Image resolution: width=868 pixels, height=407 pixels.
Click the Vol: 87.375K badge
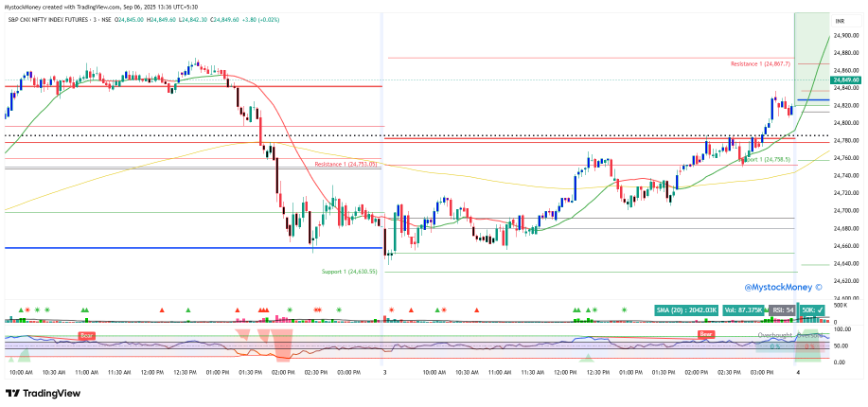744,310
